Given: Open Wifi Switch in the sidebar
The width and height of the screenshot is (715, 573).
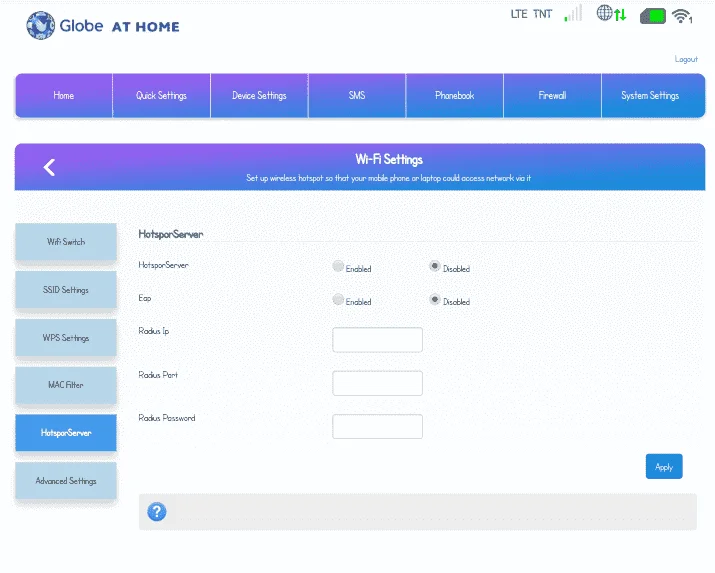Looking at the screenshot, I should pos(66,242).
